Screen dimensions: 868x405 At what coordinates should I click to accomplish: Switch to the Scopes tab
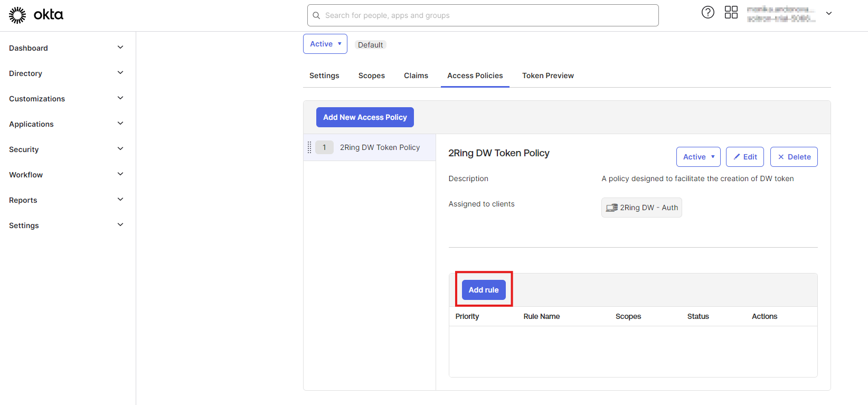tap(371, 76)
